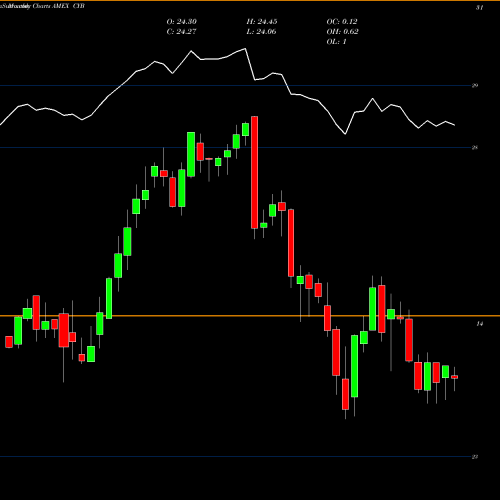Screen dimensions: 500x500
Task: Click the high price H: 24.45
Action: (x=262, y=22)
